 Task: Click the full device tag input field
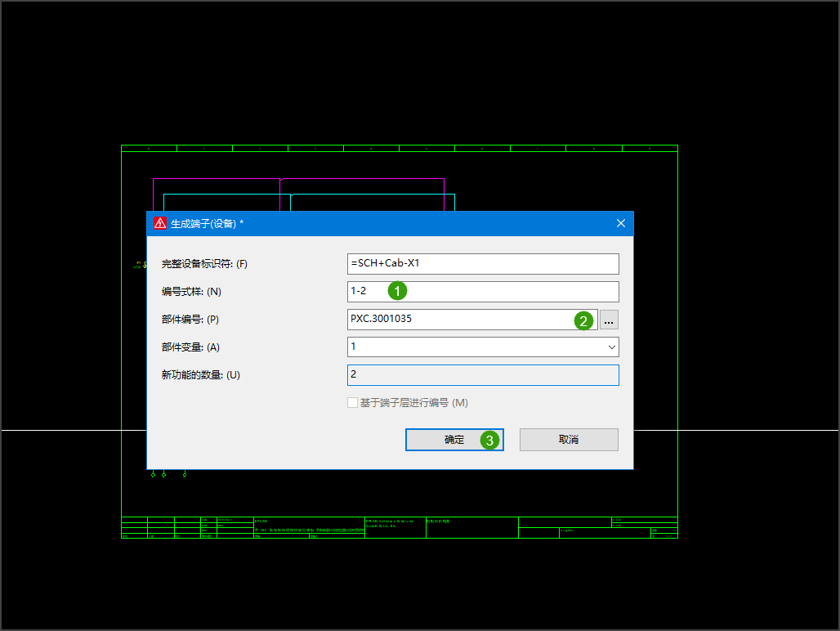coord(483,263)
